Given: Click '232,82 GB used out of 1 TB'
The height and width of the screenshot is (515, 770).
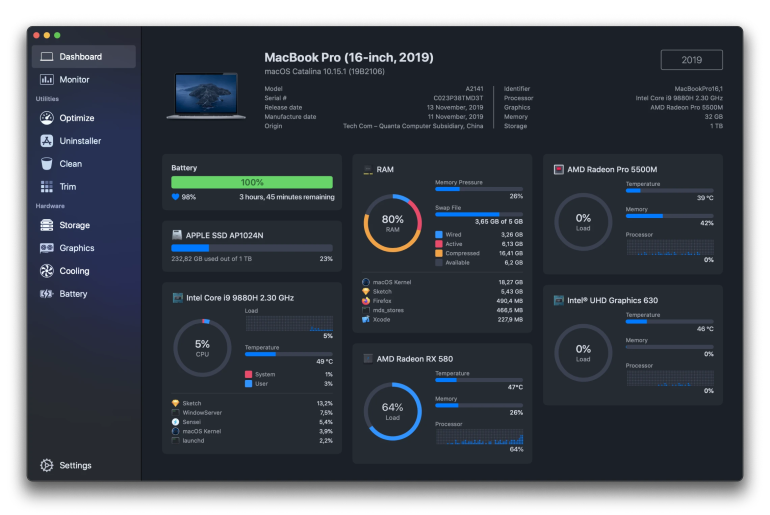Looking at the screenshot, I should click(x=212, y=259).
